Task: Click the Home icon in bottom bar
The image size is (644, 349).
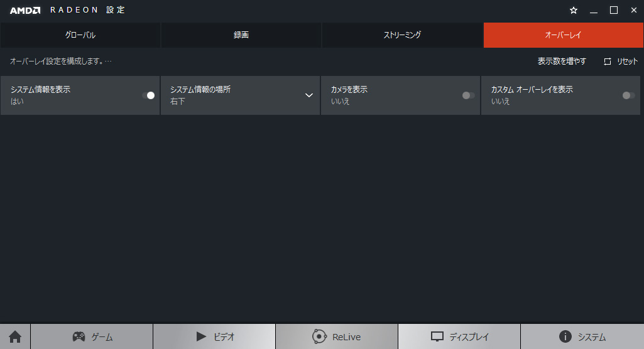Action: (15, 336)
